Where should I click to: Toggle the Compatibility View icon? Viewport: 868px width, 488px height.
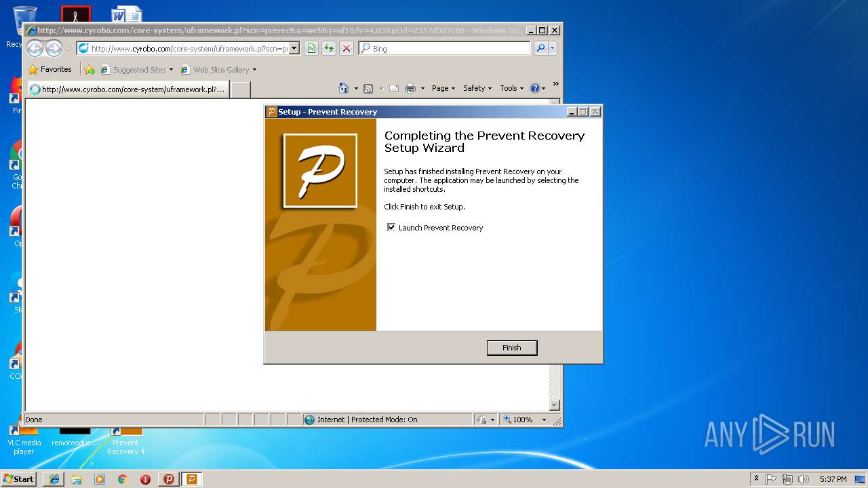311,48
